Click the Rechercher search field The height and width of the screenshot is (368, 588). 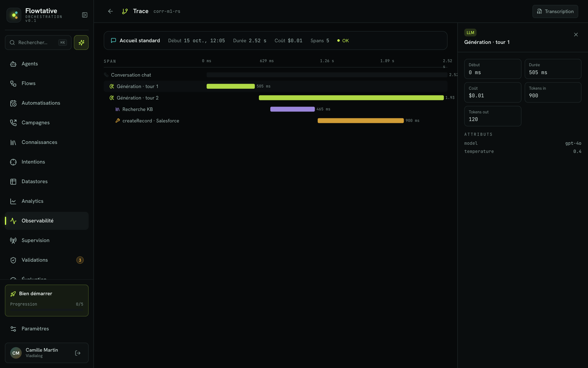[38, 43]
